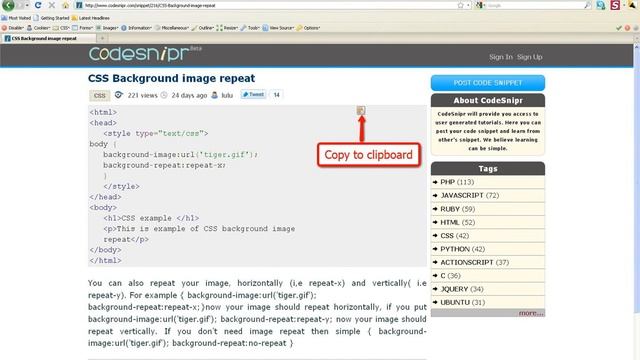Open Web Developer Miscellaneous menu
The image size is (640, 360).
(172, 28)
